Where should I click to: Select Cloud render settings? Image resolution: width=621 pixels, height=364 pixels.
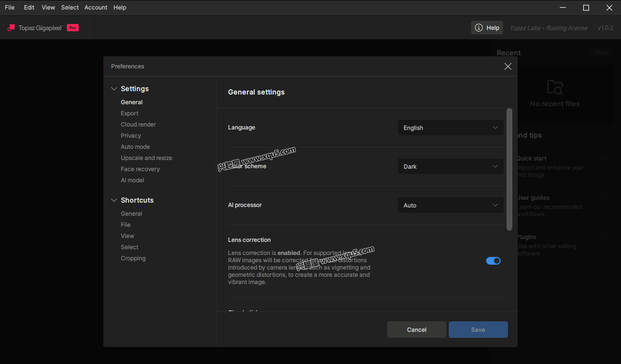coord(138,125)
